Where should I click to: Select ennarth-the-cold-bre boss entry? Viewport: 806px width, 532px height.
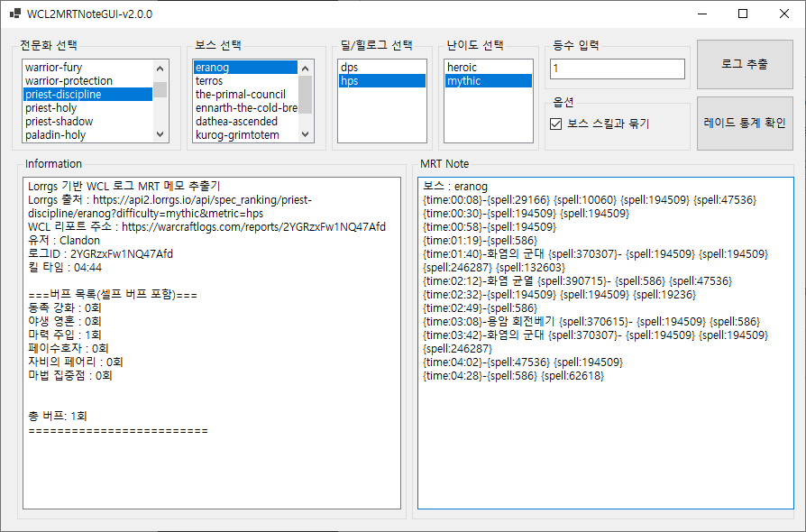246,108
